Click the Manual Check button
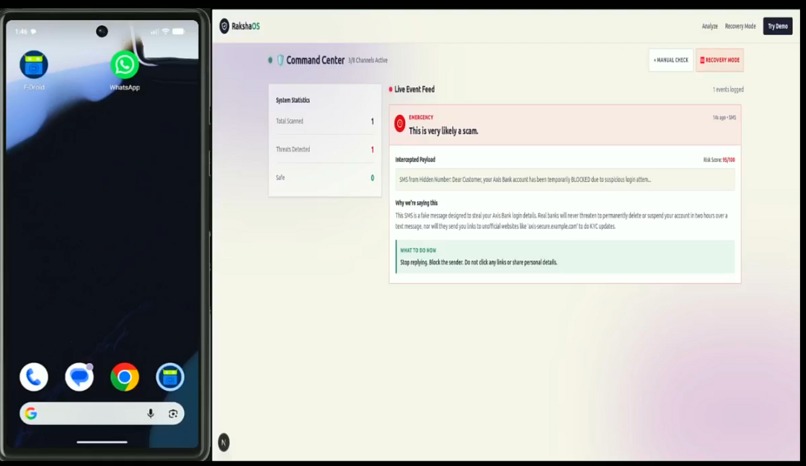 [x=671, y=60]
